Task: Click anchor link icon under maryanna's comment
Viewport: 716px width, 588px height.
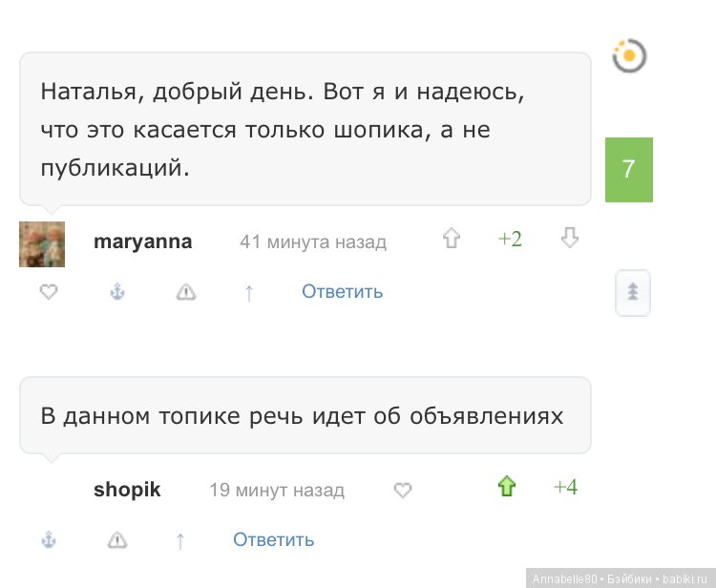Action: [x=117, y=292]
